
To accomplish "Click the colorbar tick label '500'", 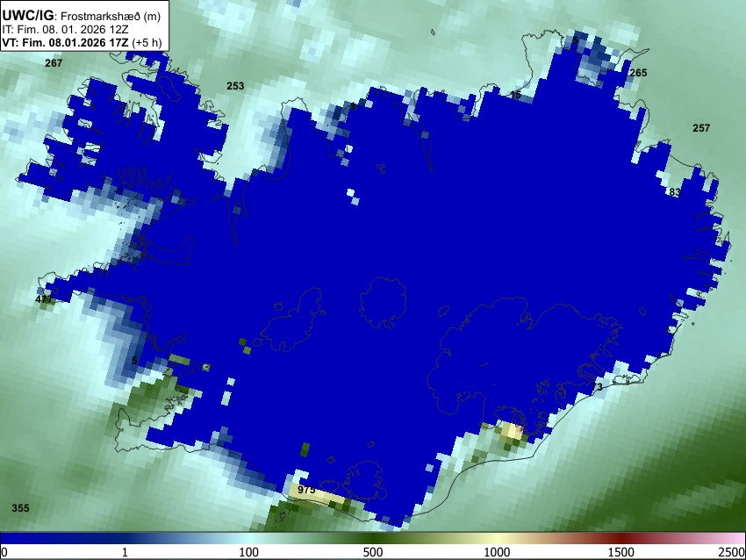I will pyautogui.click(x=372, y=552).
